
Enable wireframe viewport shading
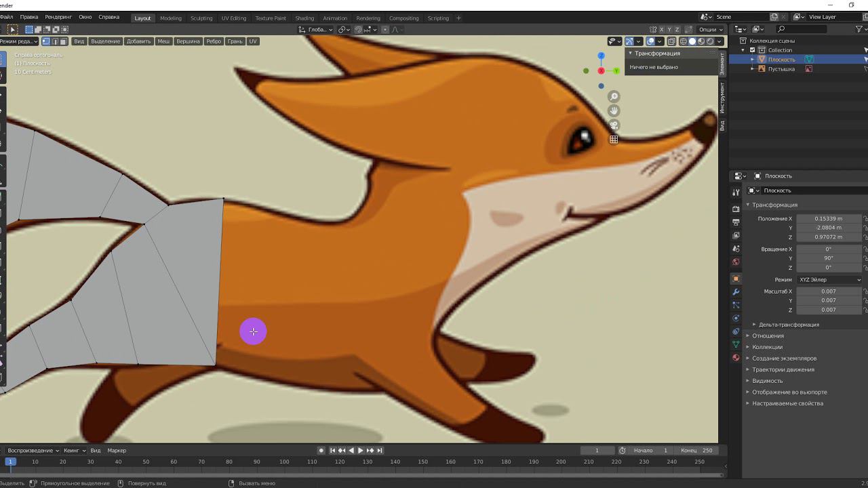tap(683, 41)
